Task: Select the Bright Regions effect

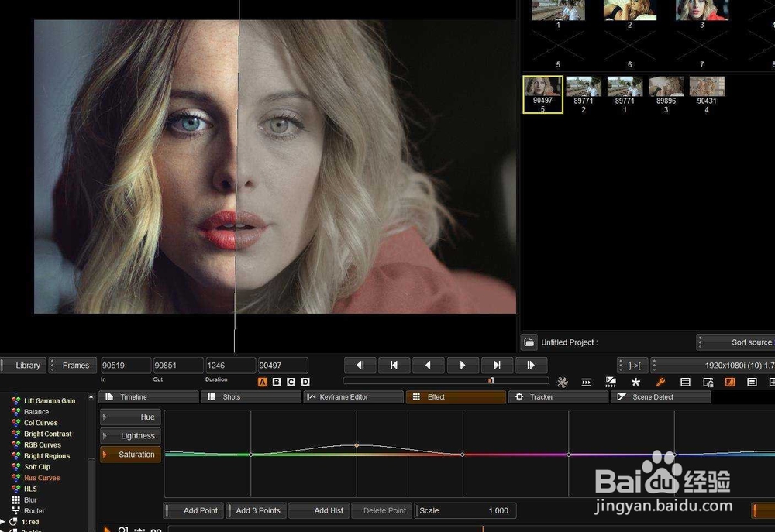Action: click(x=47, y=456)
